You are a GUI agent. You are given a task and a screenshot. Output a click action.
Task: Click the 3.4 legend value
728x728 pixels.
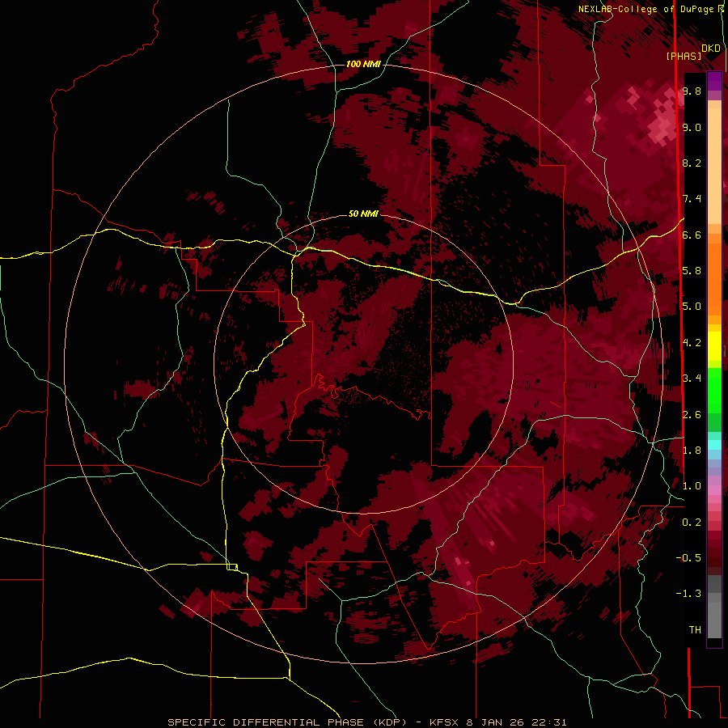click(692, 379)
